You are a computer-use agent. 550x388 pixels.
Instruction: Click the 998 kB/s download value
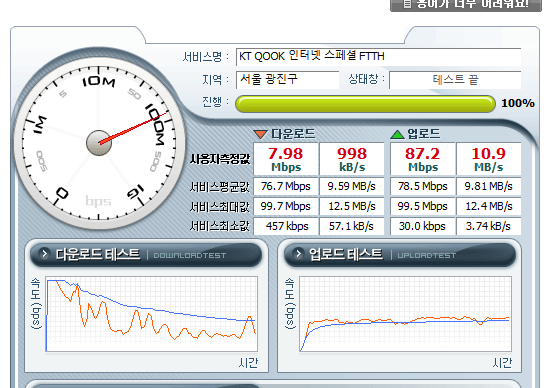(352, 159)
